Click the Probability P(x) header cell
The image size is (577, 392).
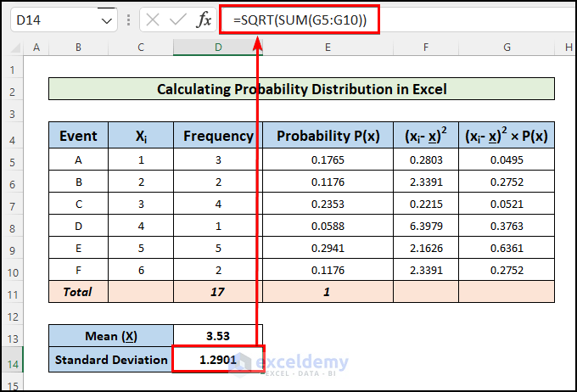coord(328,136)
